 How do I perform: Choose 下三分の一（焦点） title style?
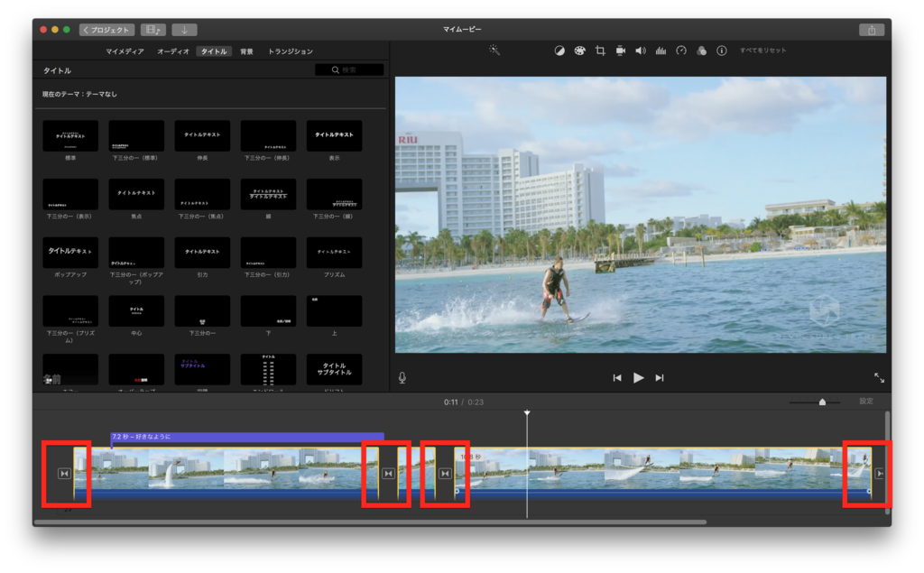pyautogui.click(x=203, y=195)
